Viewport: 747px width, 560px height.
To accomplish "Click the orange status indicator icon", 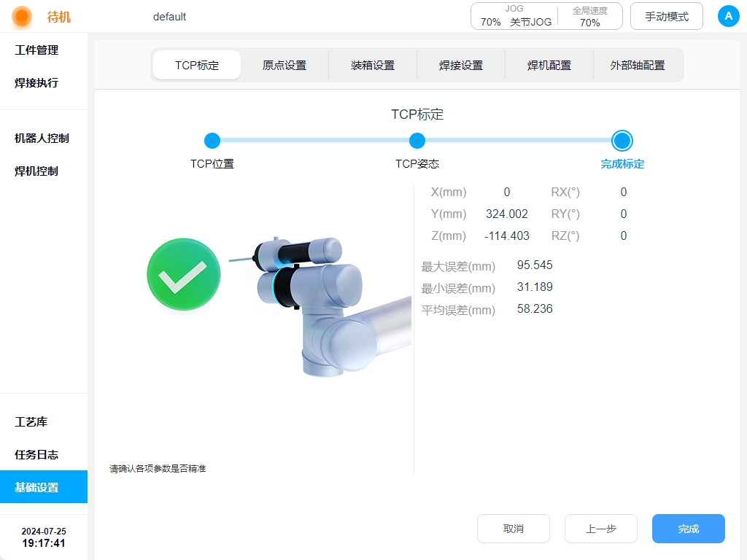I will point(22,16).
